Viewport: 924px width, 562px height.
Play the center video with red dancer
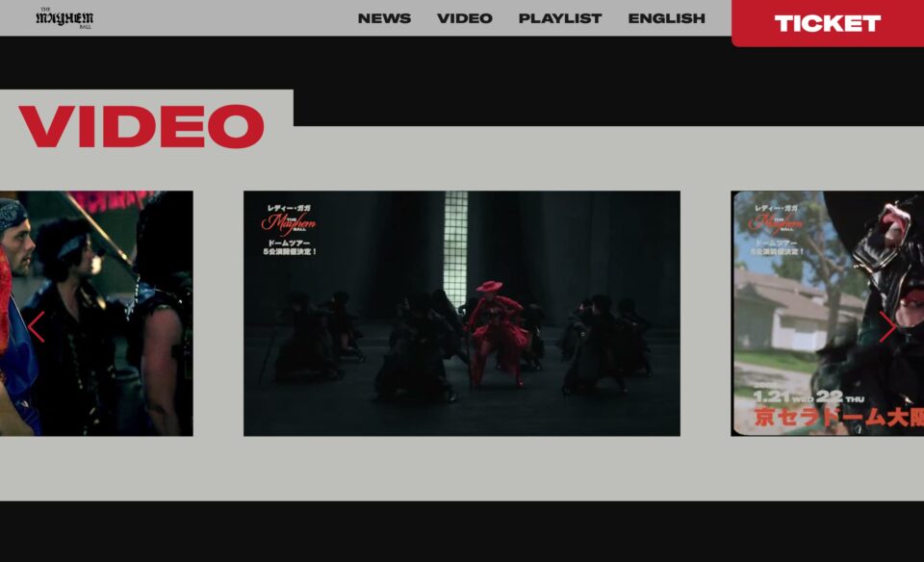coord(461,314)
